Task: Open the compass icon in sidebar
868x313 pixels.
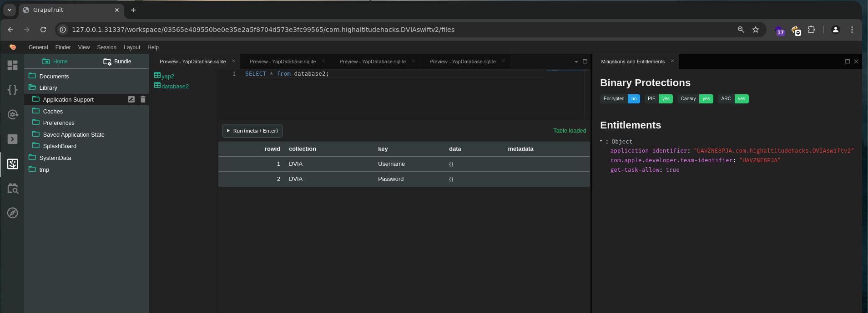Action: coord(13,213)
